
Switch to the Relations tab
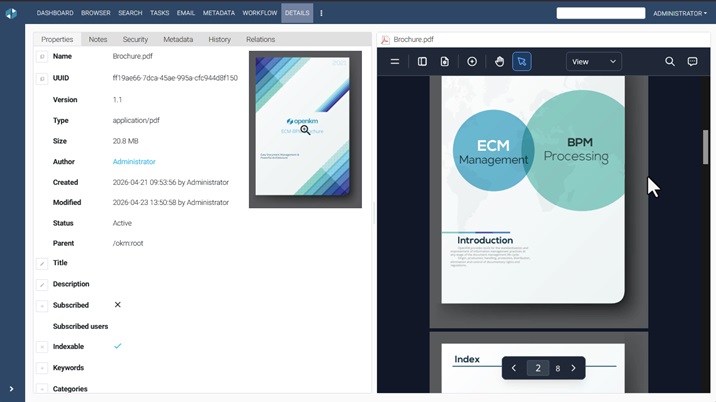261,39
